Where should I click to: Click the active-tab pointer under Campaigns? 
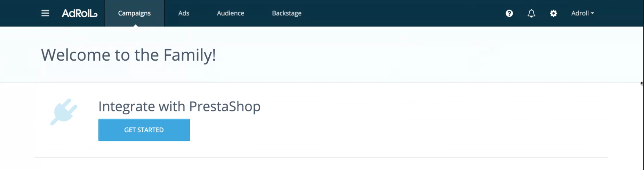coord(136,25)
